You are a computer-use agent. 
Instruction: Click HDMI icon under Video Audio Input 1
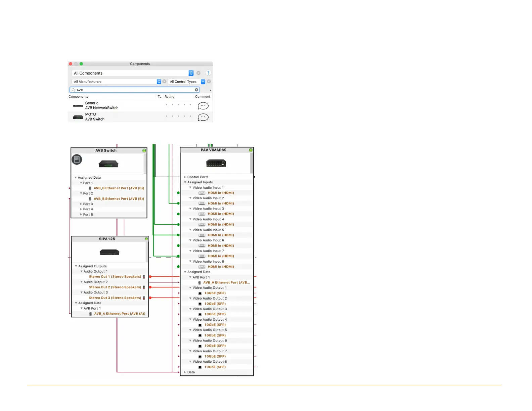pos(202,193)
